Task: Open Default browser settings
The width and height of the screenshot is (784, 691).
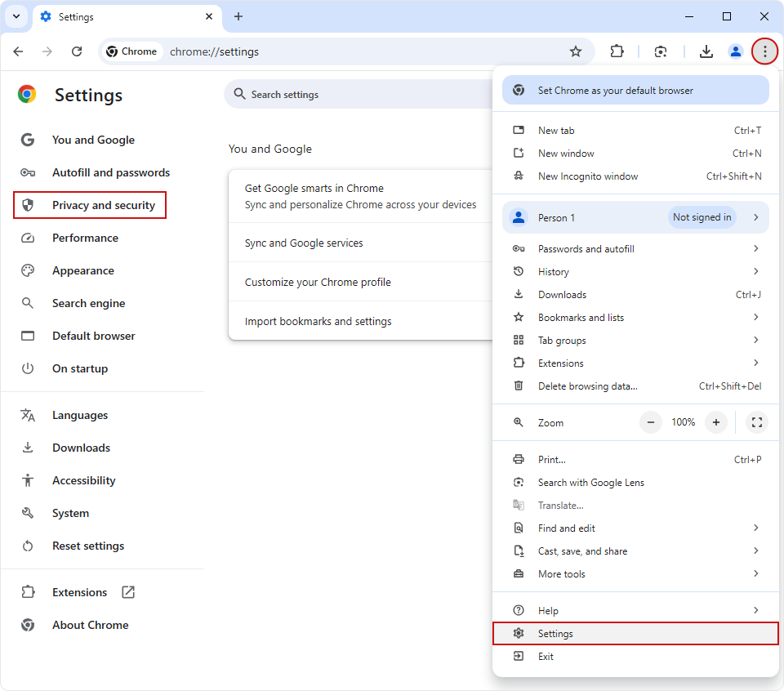Action: [x=93, y=336]
